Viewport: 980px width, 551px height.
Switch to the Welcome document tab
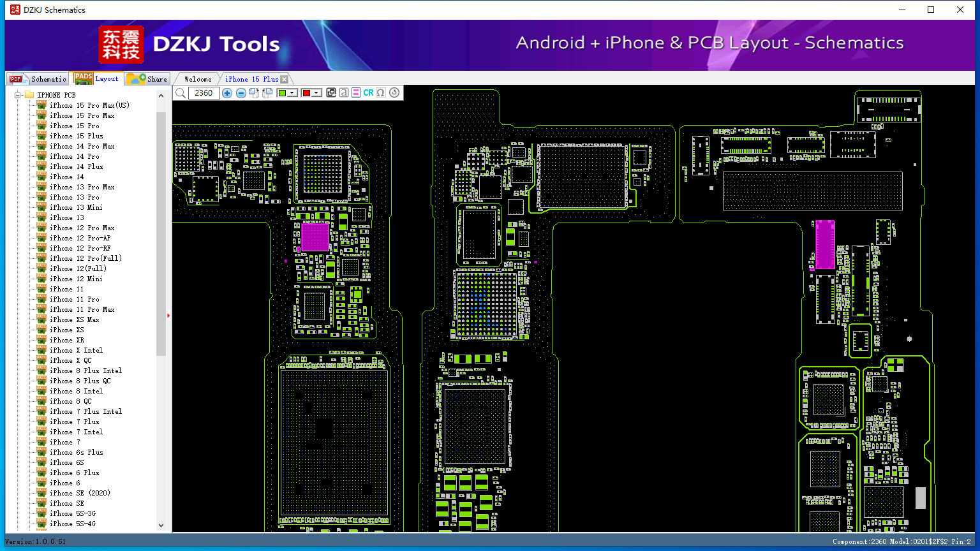(x=198, y=79)
